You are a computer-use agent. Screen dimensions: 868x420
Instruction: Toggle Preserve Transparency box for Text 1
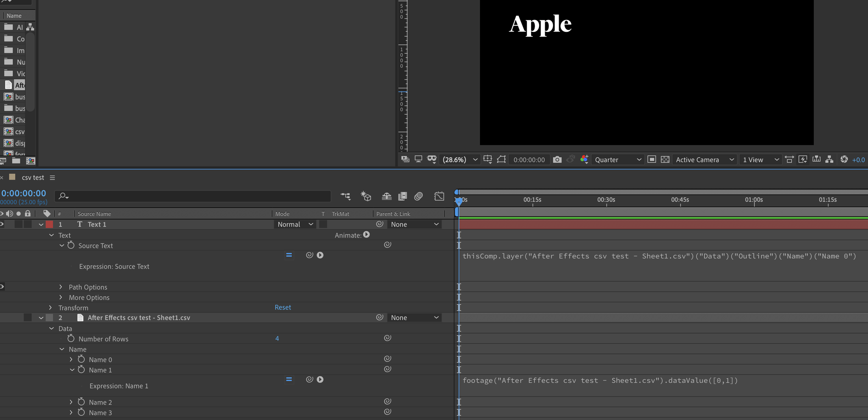(x=323, y=224)
